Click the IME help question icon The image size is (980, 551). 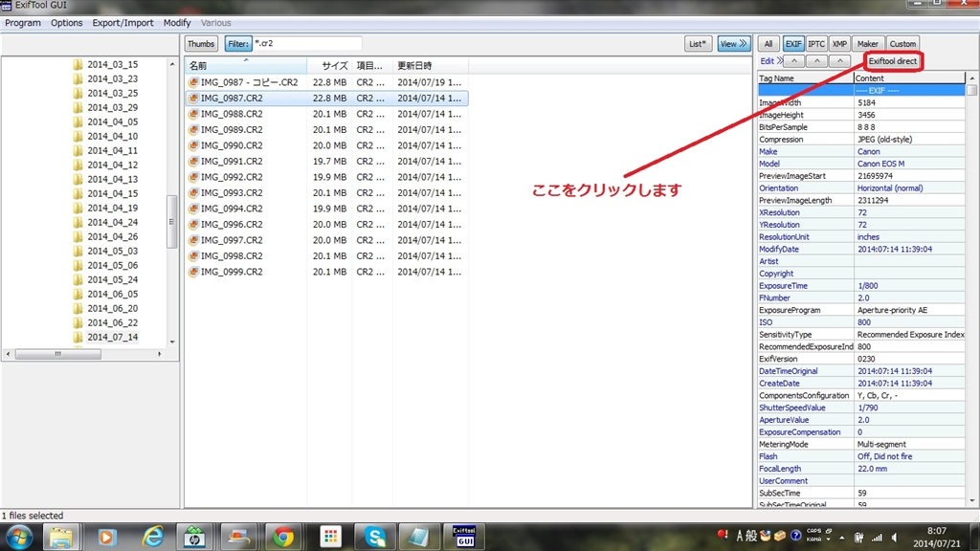tap(795, 536)
